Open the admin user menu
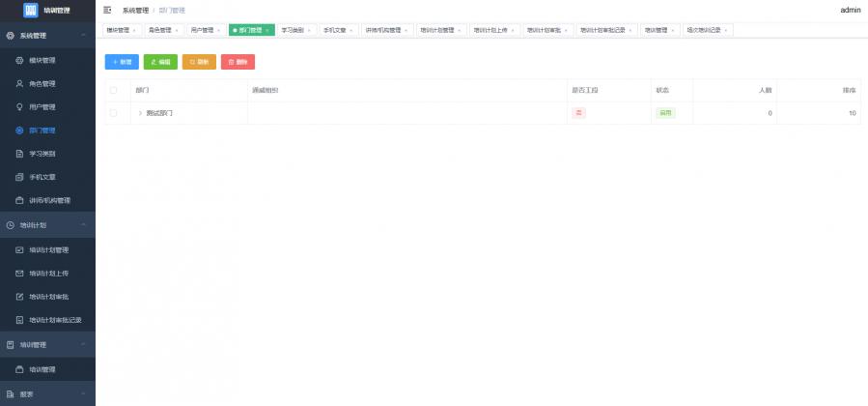Viewport: 868px width, 406px height. 850,10
